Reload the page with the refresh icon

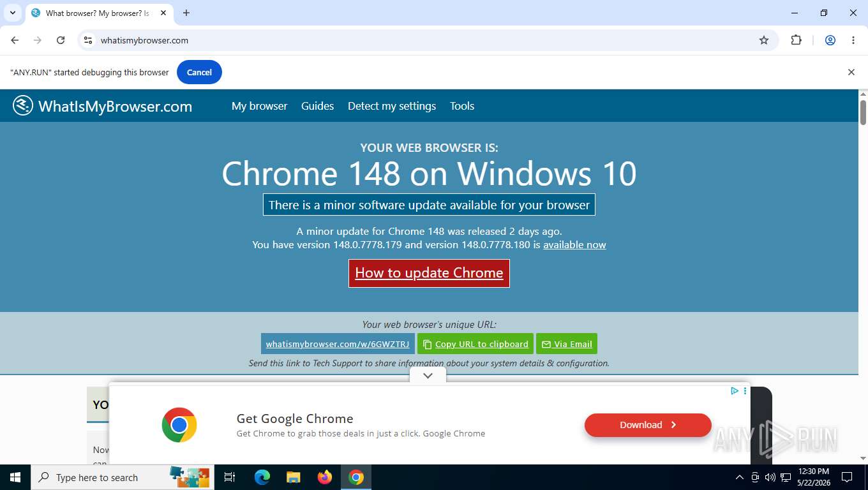[x=61, y=40]
